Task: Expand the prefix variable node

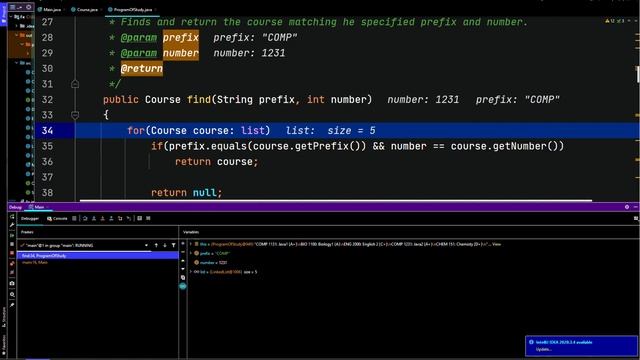Action: tap(191, 253)
